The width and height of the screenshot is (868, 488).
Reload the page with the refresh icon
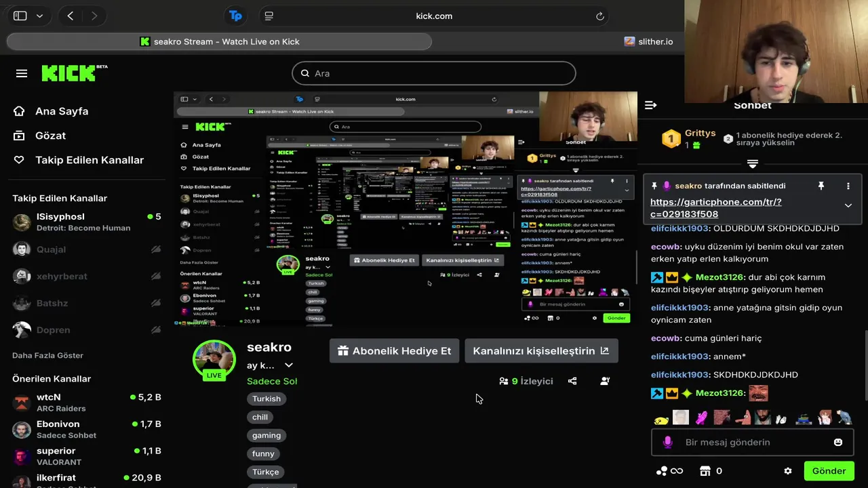point(599,16)
